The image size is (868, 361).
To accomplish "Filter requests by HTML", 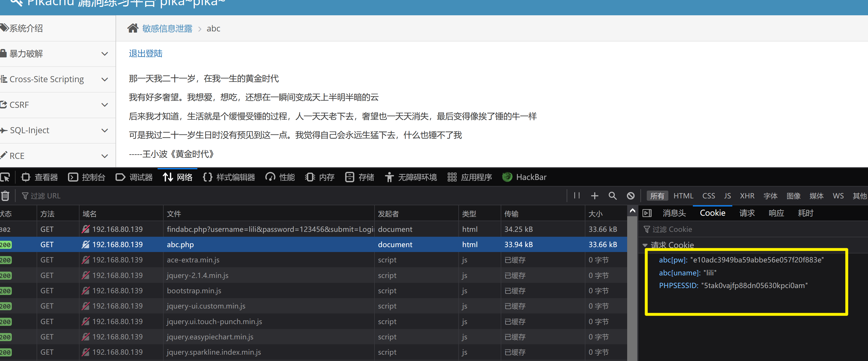I will pyautogui.click(x=683, y=196).
